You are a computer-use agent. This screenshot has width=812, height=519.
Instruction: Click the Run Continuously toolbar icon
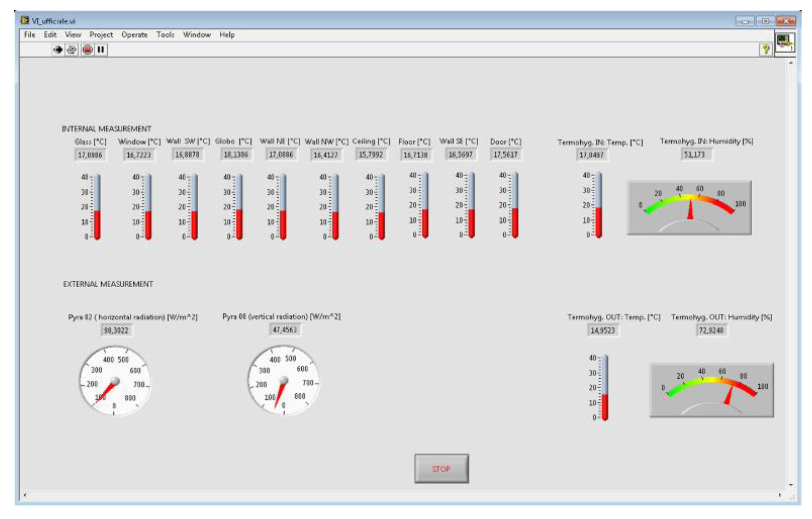72,50
